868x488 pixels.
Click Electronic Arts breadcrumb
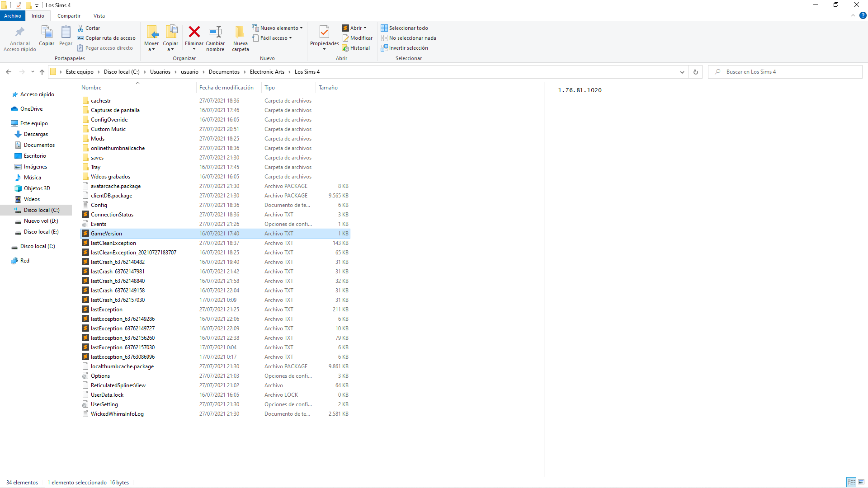click(267, 72)
